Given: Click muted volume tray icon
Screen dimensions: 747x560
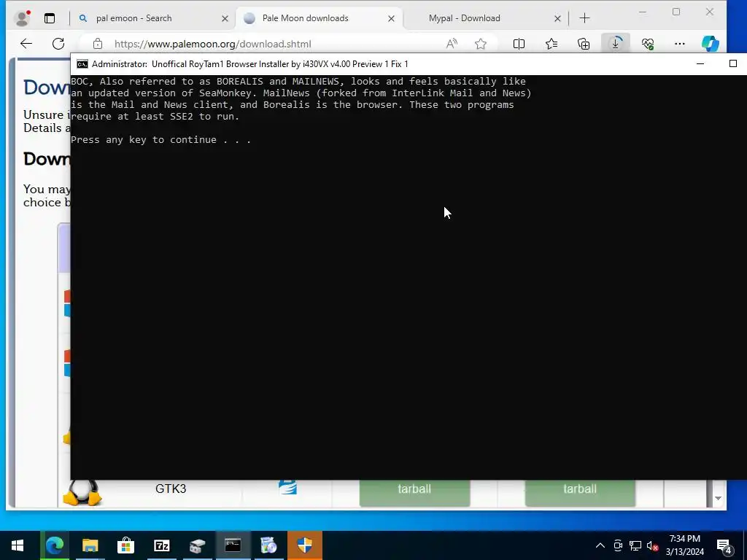Looking at the screenshot, I should (652, 545).
